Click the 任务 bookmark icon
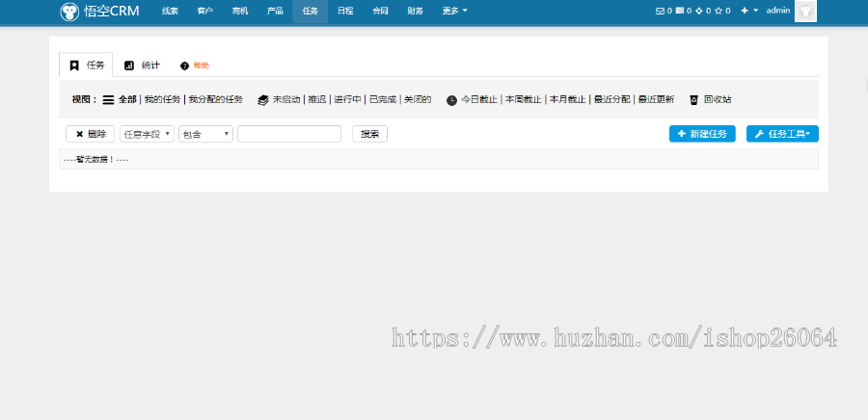Screen dimensions: 868x420 (74, 66)
